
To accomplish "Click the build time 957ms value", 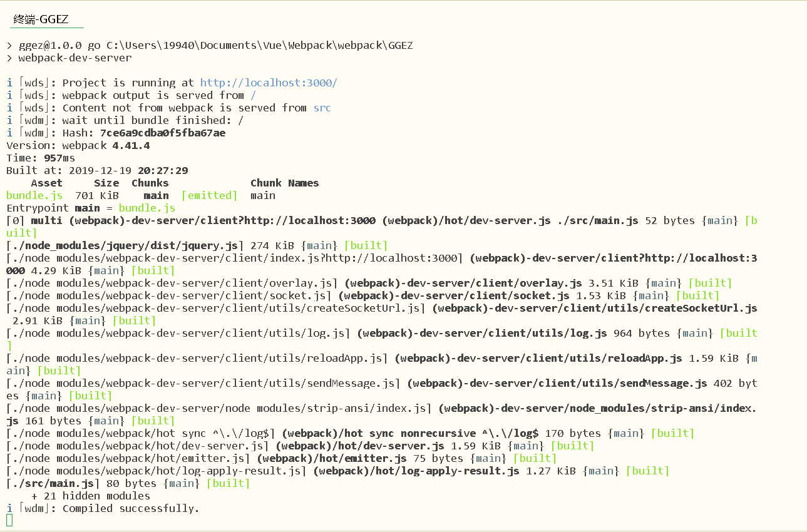I will (59, 158).
